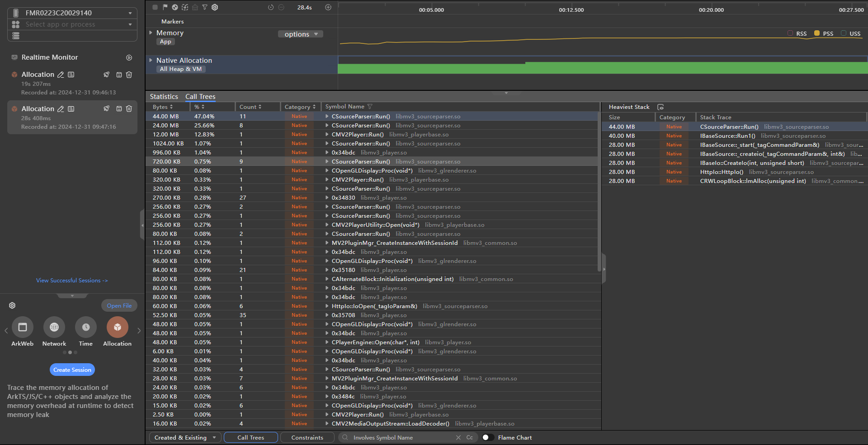Screen dimensions: 868x445
Task: Delete the 28s 408ms Allocation session
Action: pyautogui.click(x=129, y=109)
